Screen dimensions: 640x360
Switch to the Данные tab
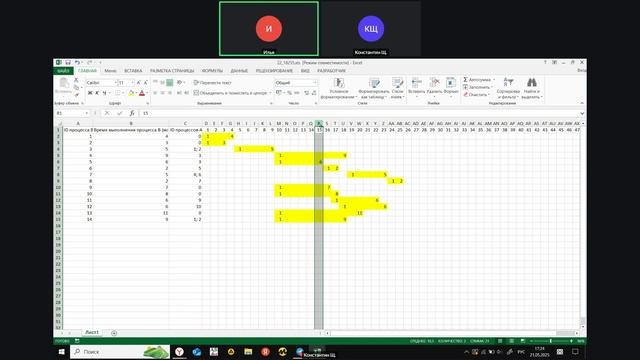point(239,71)
